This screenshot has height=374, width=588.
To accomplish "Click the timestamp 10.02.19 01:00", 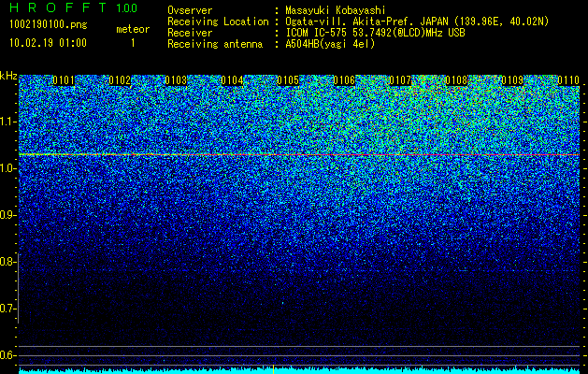I will coord(48,43).
